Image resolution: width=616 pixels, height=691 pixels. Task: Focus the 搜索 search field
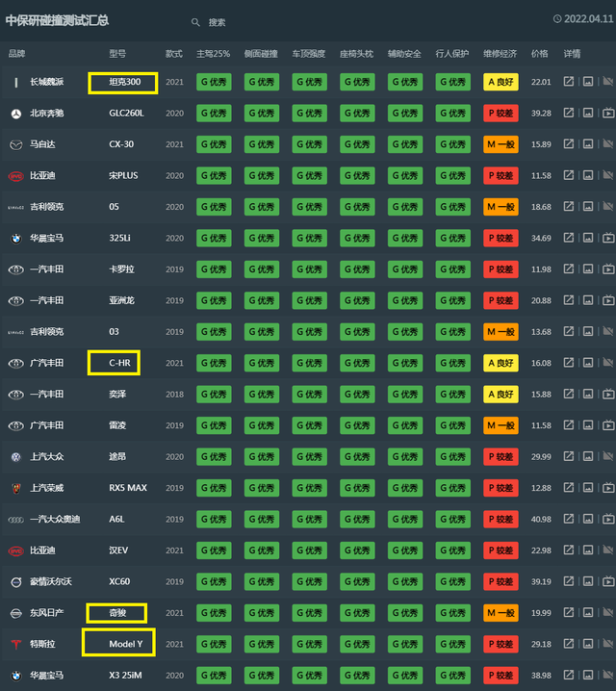click(x=217, y=22)
